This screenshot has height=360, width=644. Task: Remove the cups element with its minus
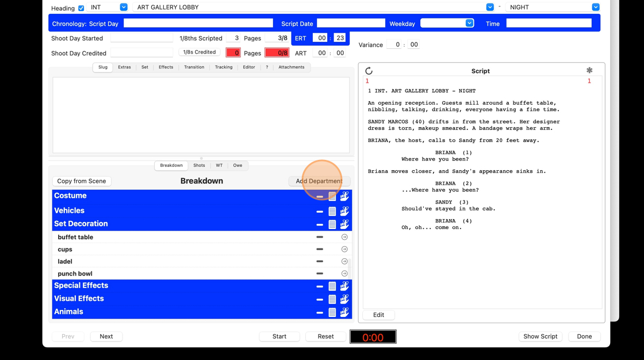pyautogui.click(x=320, y=249)
